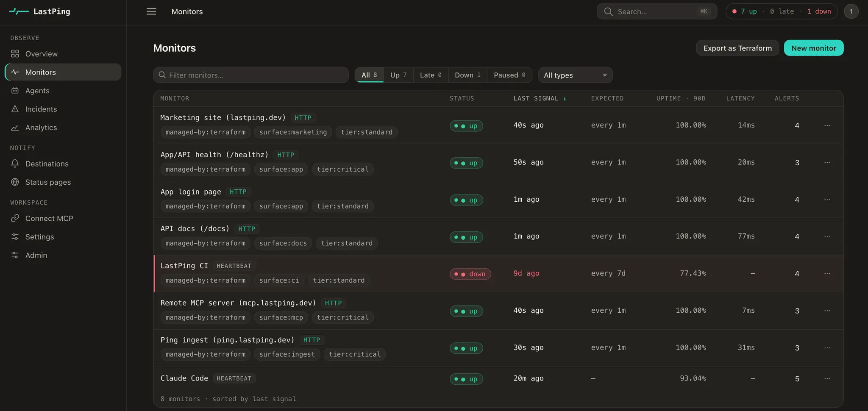Open row menu for Remote MCP server
The image size is (868, 411).
827,311
